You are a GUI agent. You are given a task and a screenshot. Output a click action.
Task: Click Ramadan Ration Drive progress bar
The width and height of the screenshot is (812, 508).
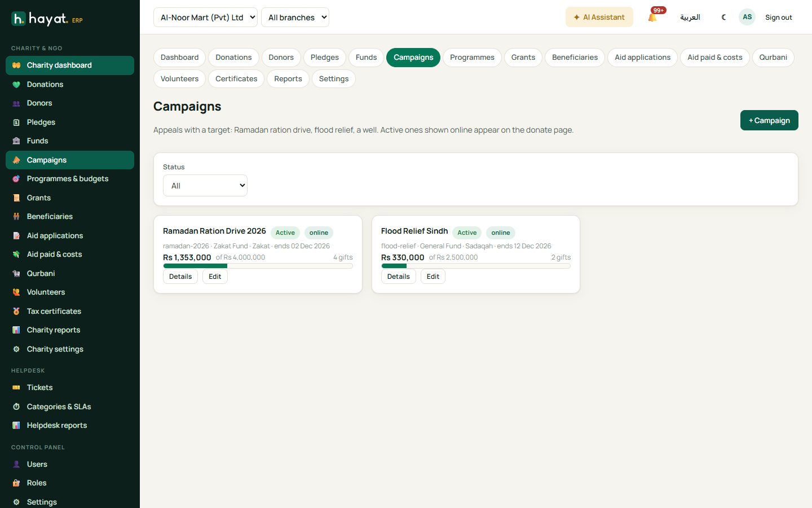(258, 266)
